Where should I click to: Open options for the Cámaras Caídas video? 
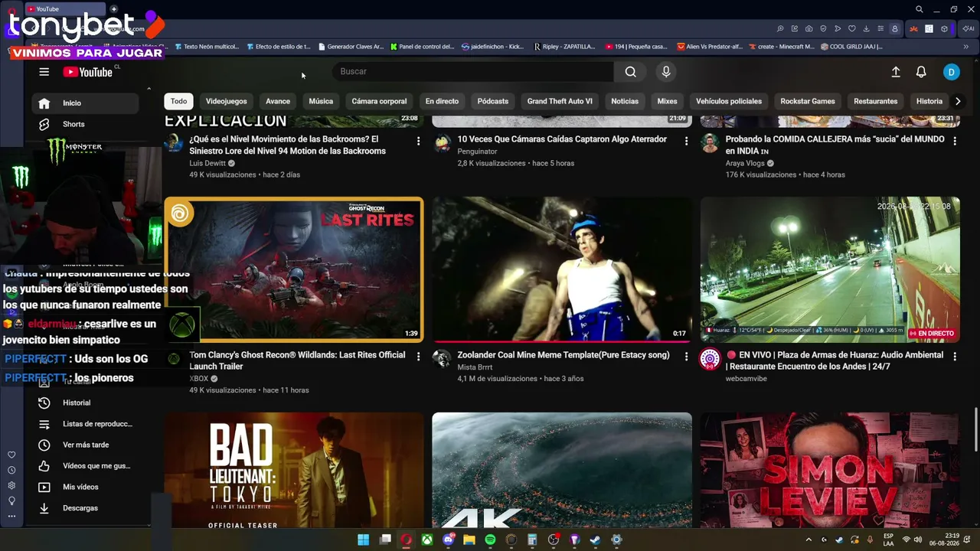pyautogui.click(x=686, y=142)
